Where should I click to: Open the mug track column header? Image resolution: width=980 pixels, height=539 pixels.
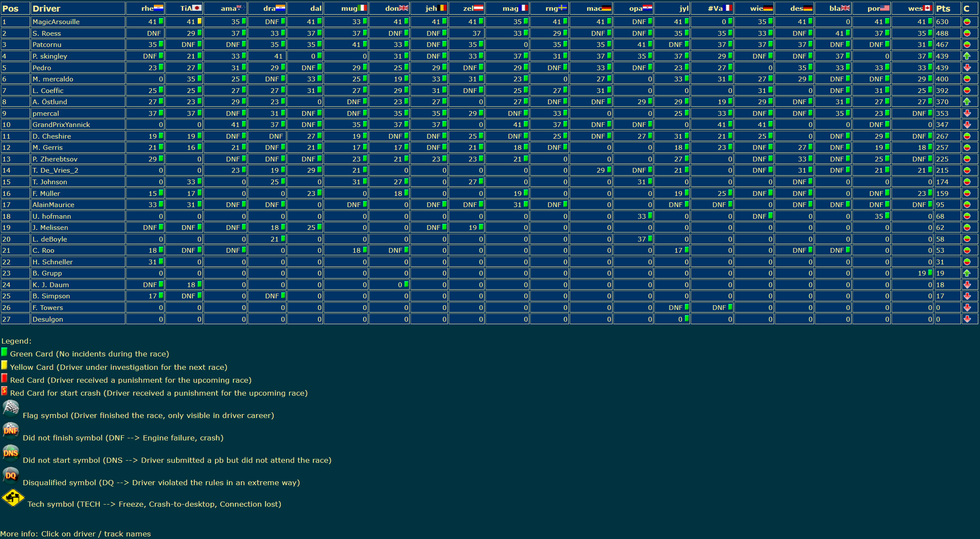(x=349, y=8)
